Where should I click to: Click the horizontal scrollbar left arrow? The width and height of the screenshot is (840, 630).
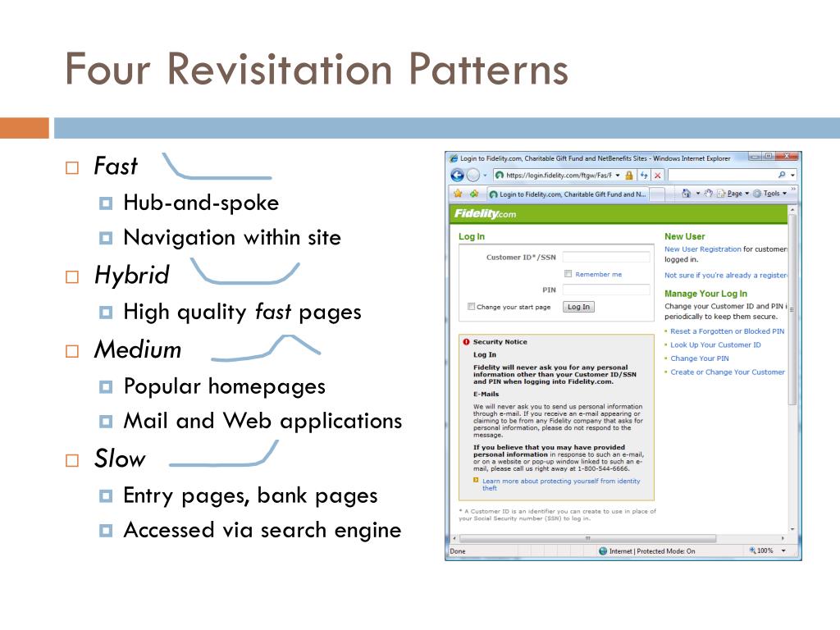point(454,538)
